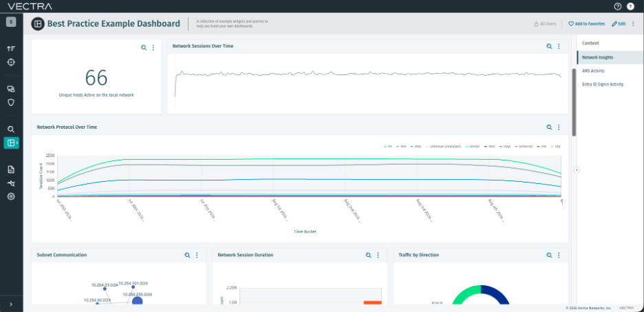Select the highlighted dashboards sidebar icon

coord(12,143)
